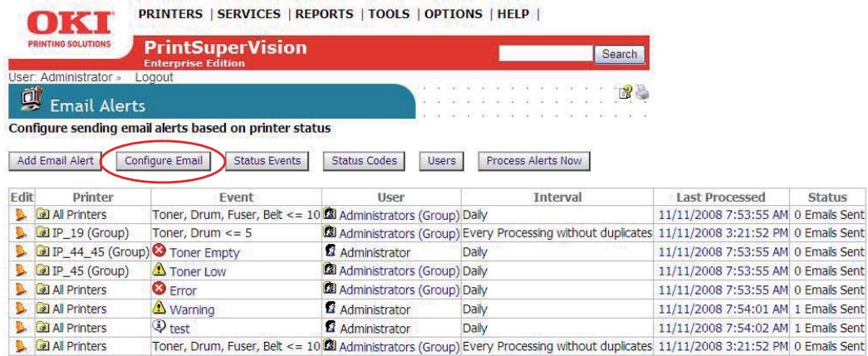Click the Interval column header

click(x=557, y=197)
